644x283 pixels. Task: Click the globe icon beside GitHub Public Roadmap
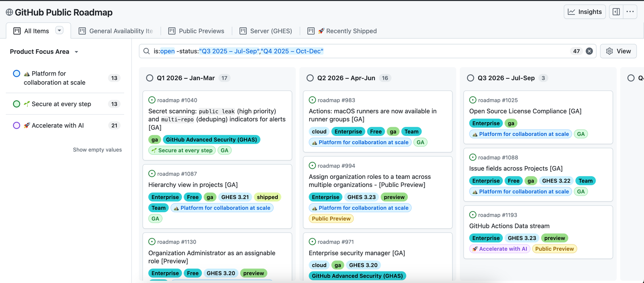click(x=9, y=12)
